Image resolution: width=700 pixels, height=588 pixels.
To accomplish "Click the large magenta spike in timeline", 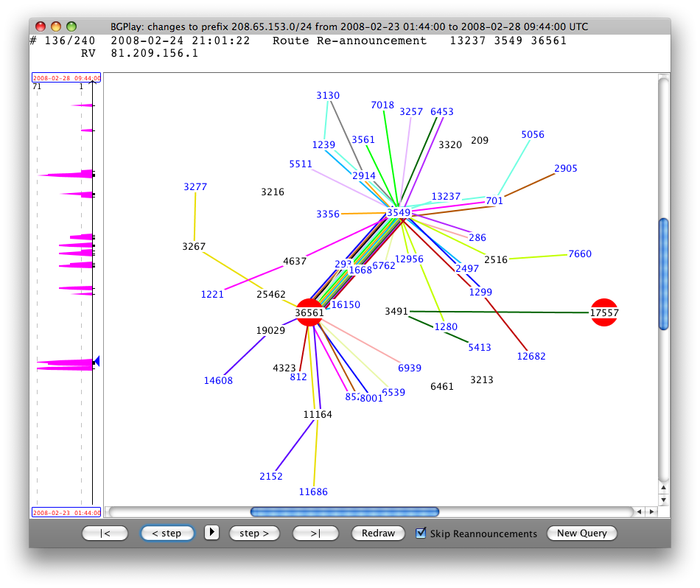I will click(x=66, y=363).
